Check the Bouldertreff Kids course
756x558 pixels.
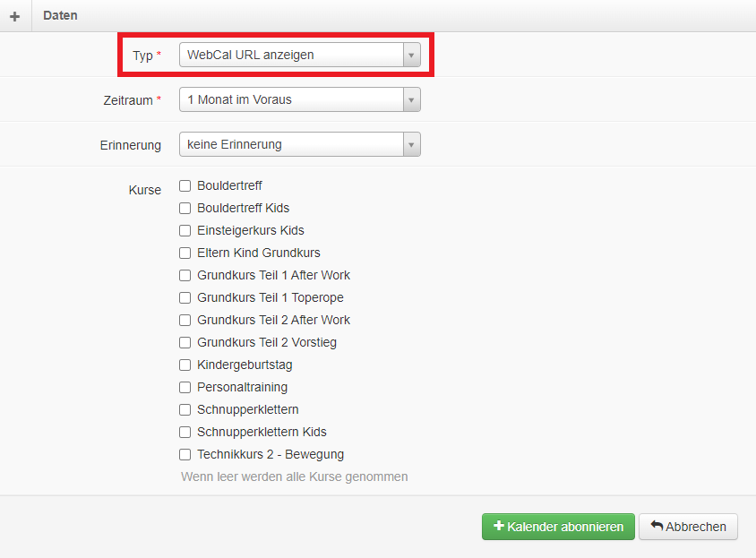(185, 208)
